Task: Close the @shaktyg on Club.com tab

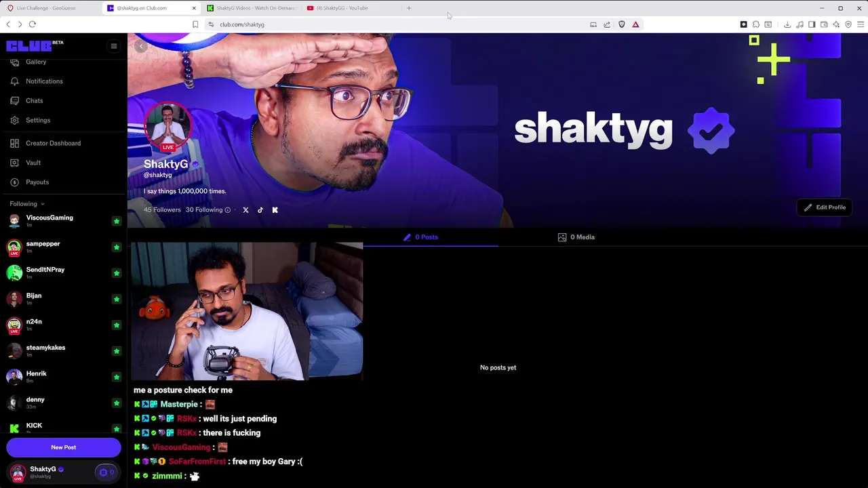Action: click(x=194, y=8)
